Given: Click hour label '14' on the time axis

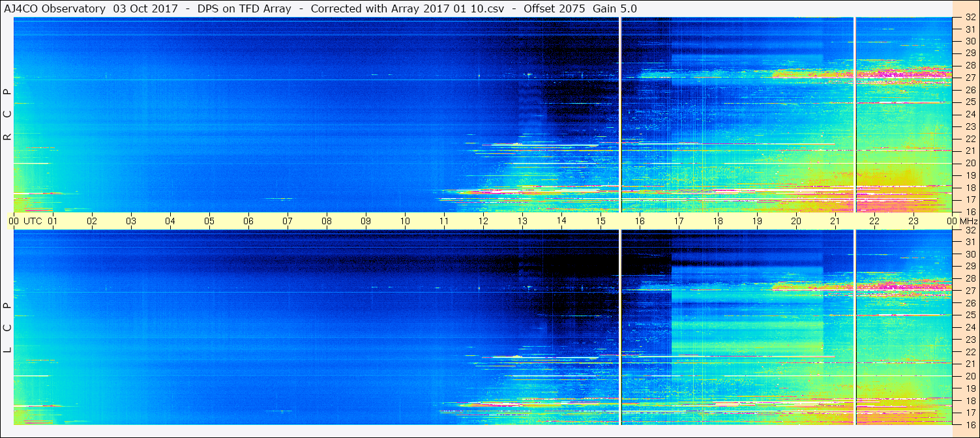Looking at the screenshot, I should pyautogui.click(x=561, y=221).
